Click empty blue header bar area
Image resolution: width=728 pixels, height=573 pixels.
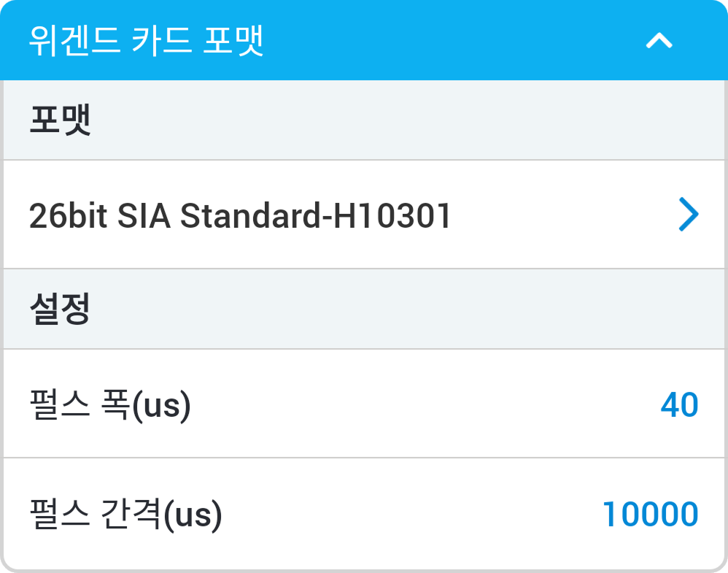click(x=452, y=41)
